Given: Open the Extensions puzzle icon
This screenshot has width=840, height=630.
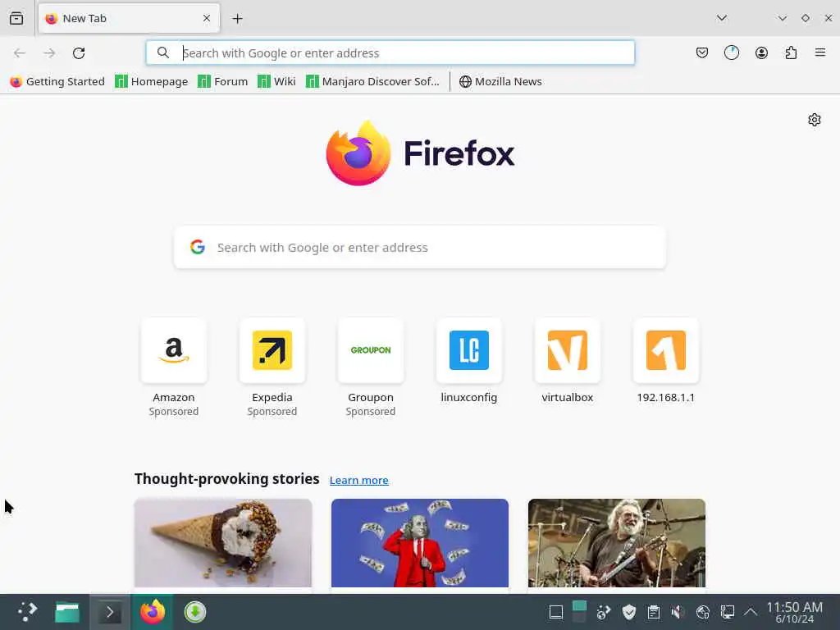Looking at the screenshot, I should click(x=791, y=52).
